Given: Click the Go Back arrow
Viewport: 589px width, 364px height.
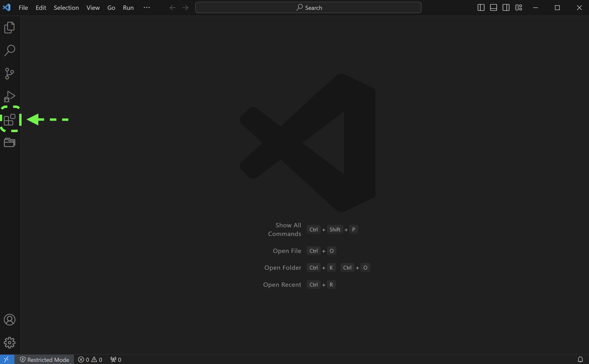Looking at the screenshot, I should click(173, 8).
